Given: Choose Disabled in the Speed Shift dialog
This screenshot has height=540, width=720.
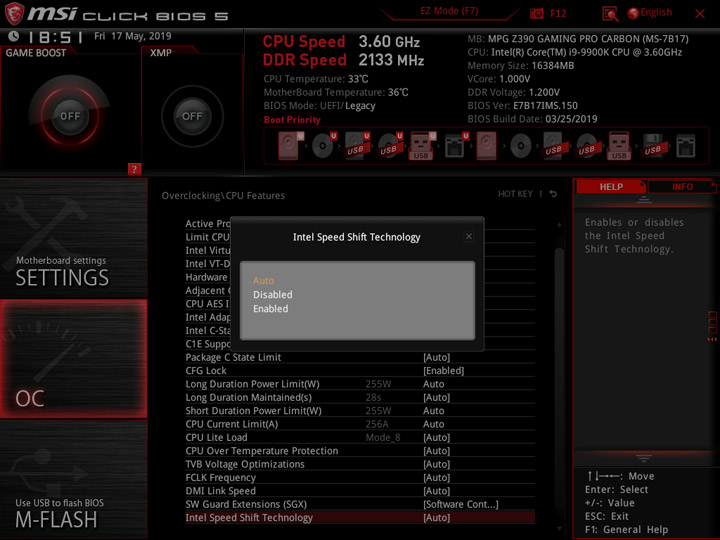Looking at the screenshot, I should [272, 295].
